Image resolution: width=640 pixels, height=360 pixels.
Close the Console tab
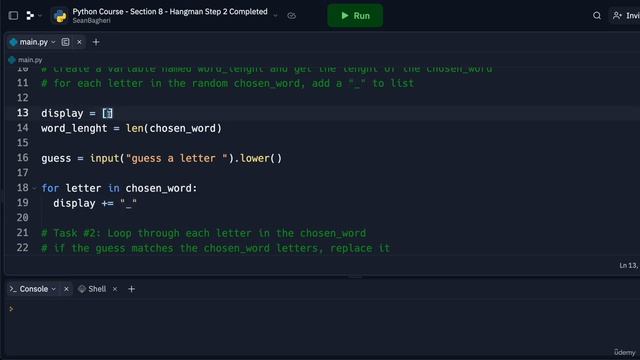[66, 289]
